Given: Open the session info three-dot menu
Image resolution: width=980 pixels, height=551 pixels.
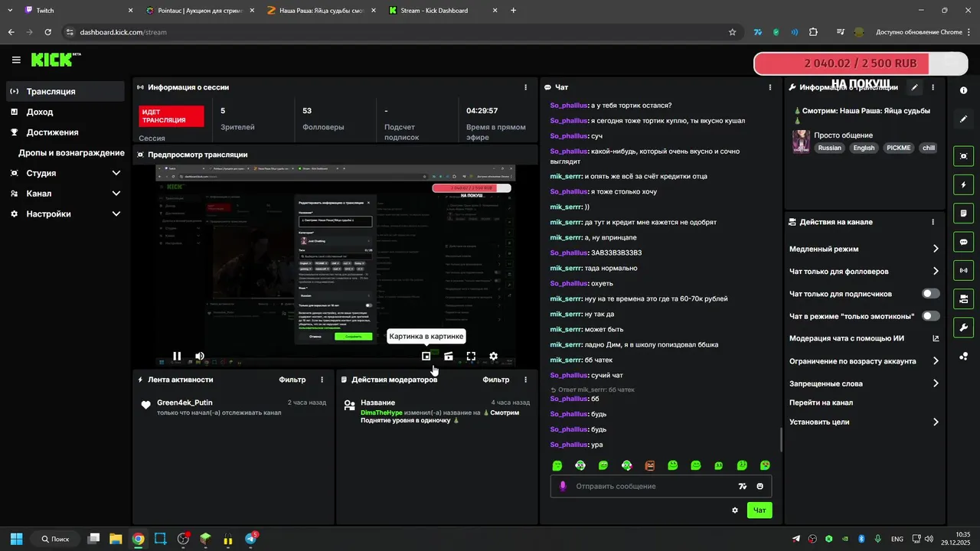Looking at the screenshot, I should (525, 87).
